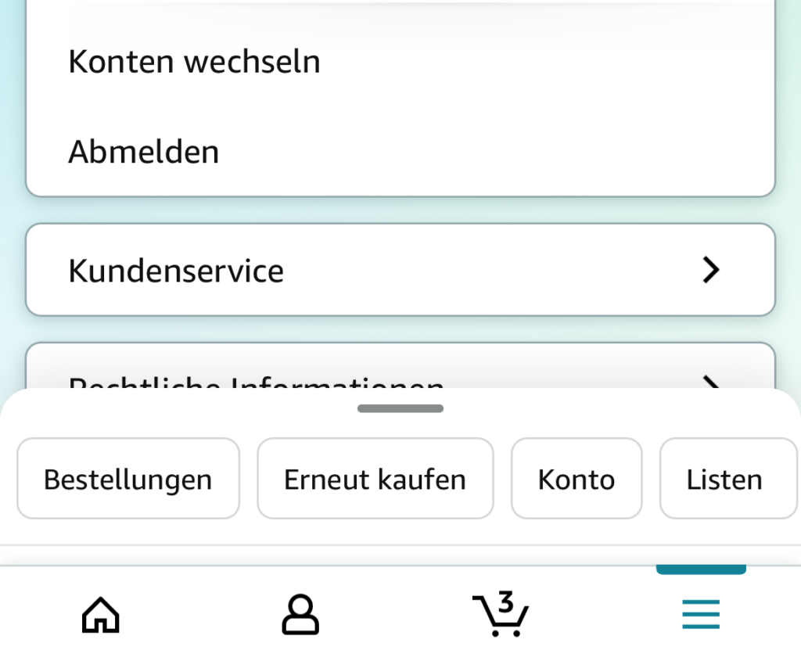Image resolution: width=801 pixels, height=672 pixels.
Task: Open Rechtliche Informationen label
Action: [x=256, y=382]
